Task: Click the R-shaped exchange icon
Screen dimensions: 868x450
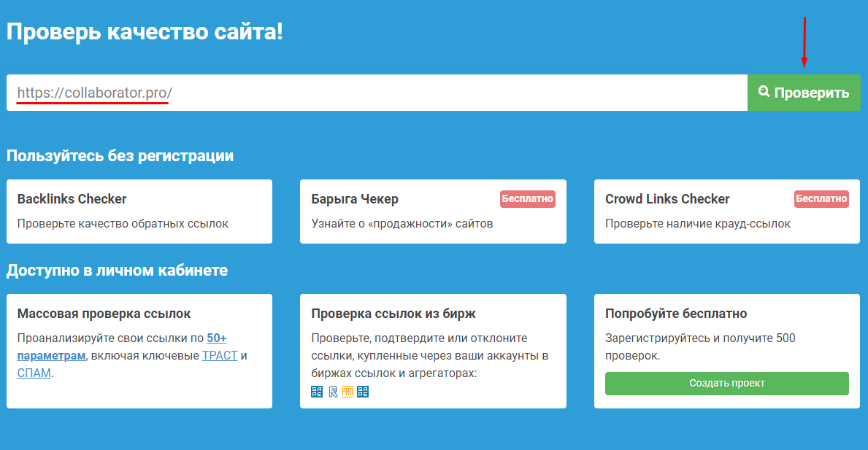Action: (x=332, y=392)
